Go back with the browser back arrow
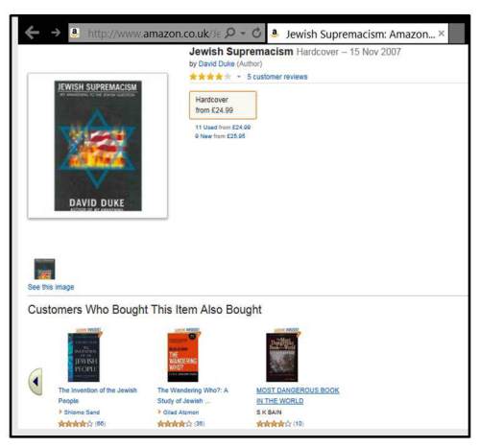Viewport: 480px width, 448px height. 32,33
